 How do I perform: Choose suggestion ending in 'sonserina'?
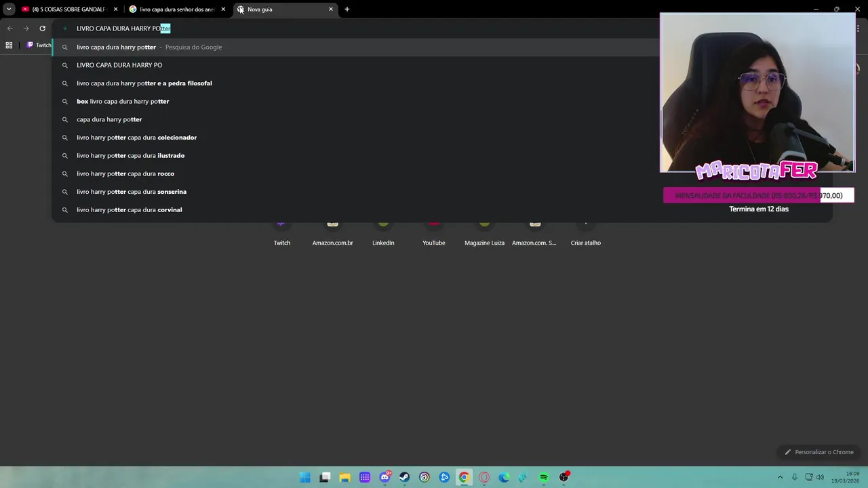tap(355, 192)
